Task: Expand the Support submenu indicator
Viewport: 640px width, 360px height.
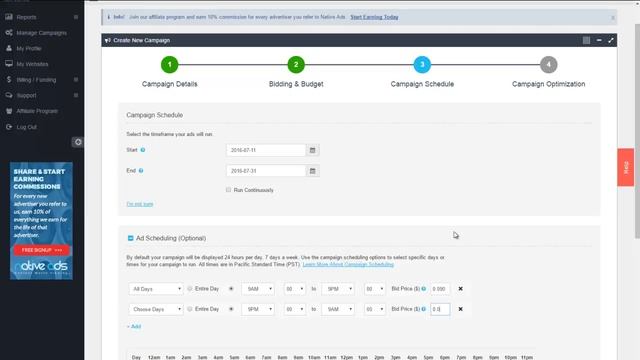Action: (x=76, y=95)
